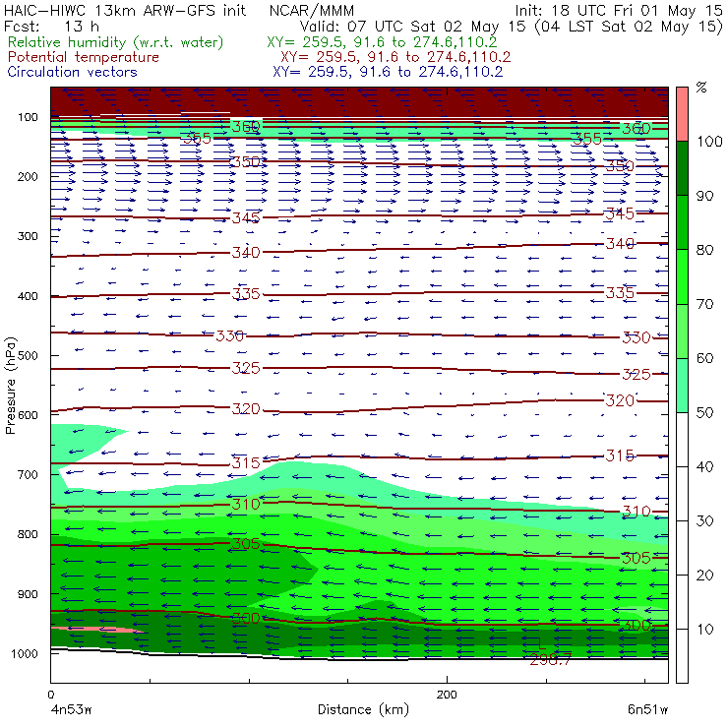The height and width of the screenshot is (728, 728).
Task: Click the 'NCAR/MMM' header text
Action: coord(312,10)
